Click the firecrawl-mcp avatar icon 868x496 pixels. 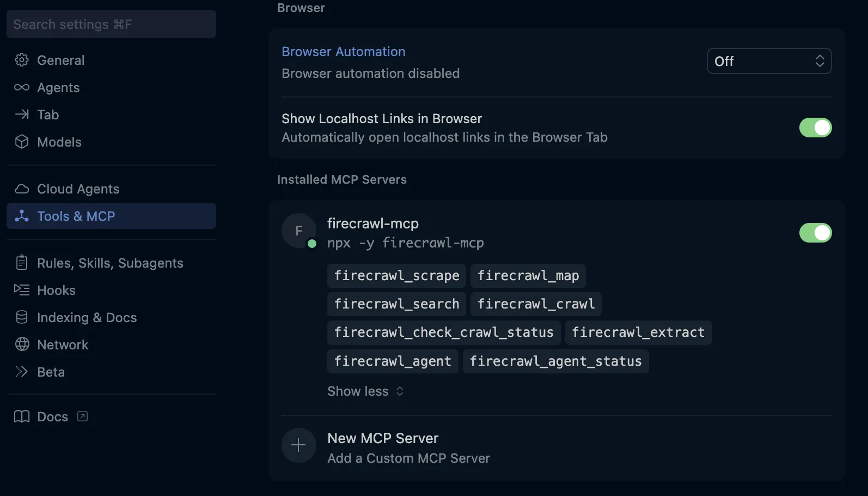point(298,231)
